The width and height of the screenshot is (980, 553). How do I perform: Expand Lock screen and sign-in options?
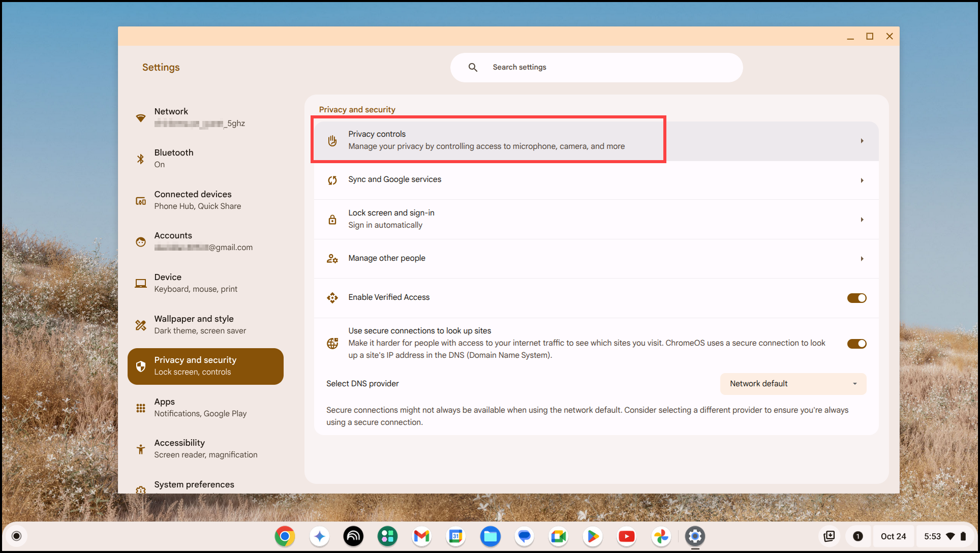click(596, 219)
